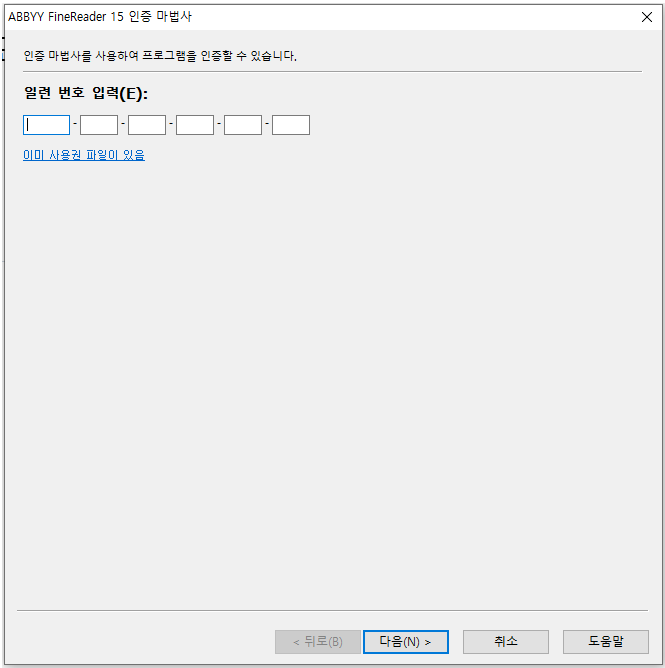Screen dimensions: 665x668
Task: Click the sixth serial number input box
Action: pyautogui.click(x=291, y=125)
